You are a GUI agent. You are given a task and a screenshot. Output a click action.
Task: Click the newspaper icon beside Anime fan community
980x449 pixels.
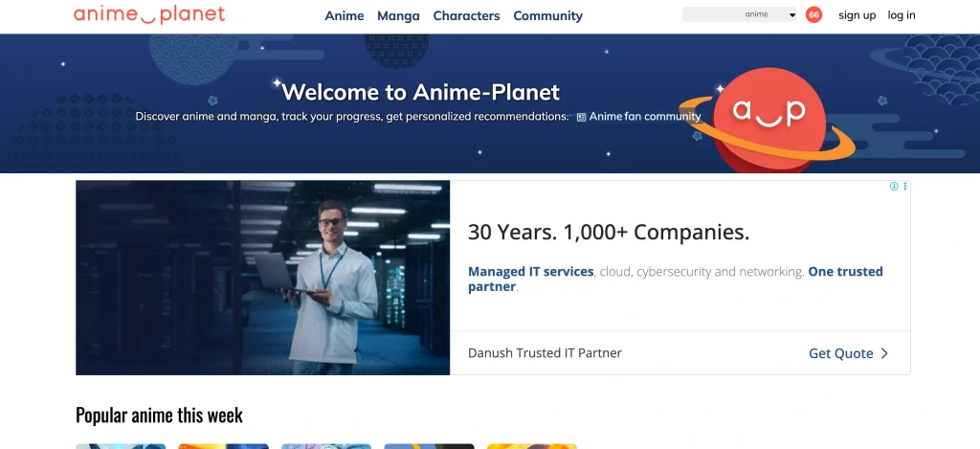coord(581,117)
